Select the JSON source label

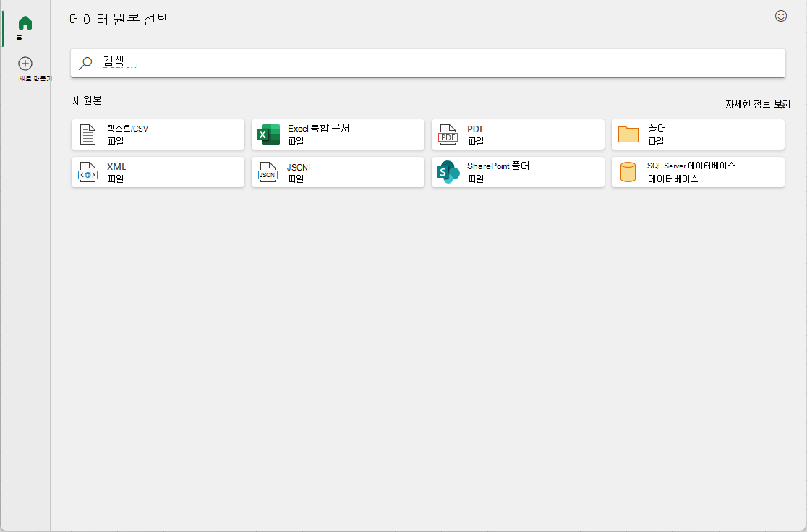point(297,167)
